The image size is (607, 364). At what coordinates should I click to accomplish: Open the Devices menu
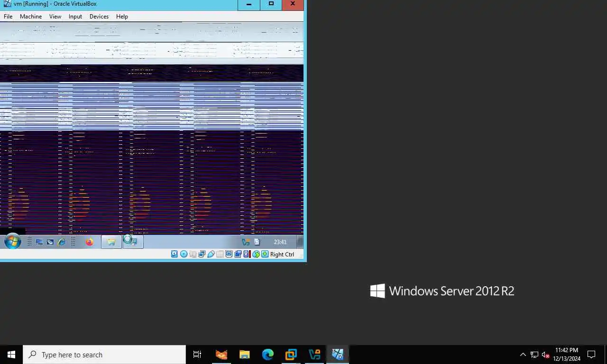(x=99, y=16)
